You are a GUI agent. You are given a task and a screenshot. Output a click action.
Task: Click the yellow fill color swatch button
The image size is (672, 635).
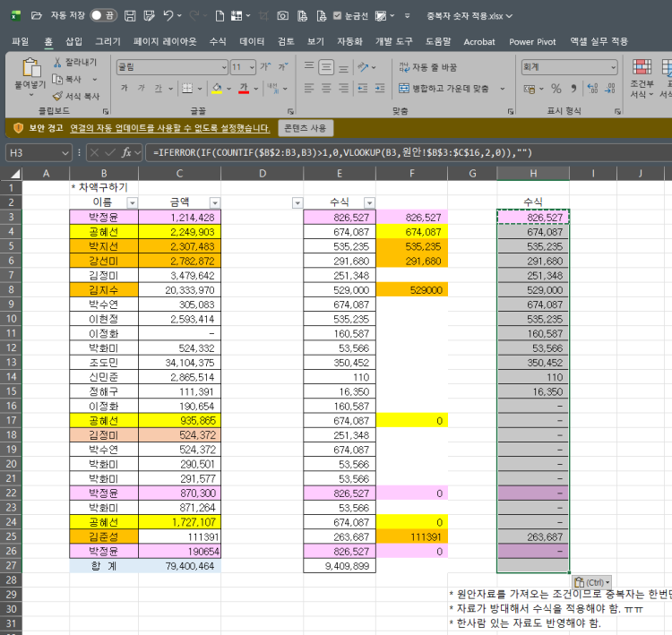point(216,88)
